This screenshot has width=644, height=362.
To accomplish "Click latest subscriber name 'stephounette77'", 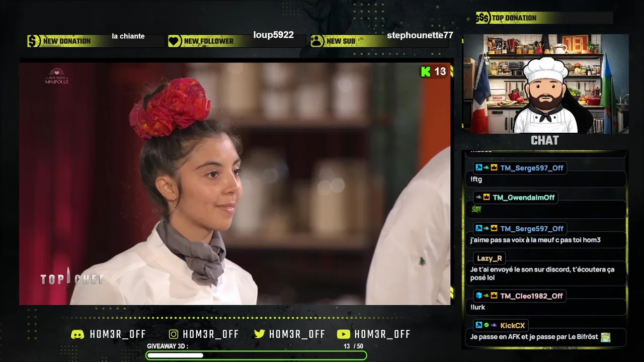I will tap(420, 35).
